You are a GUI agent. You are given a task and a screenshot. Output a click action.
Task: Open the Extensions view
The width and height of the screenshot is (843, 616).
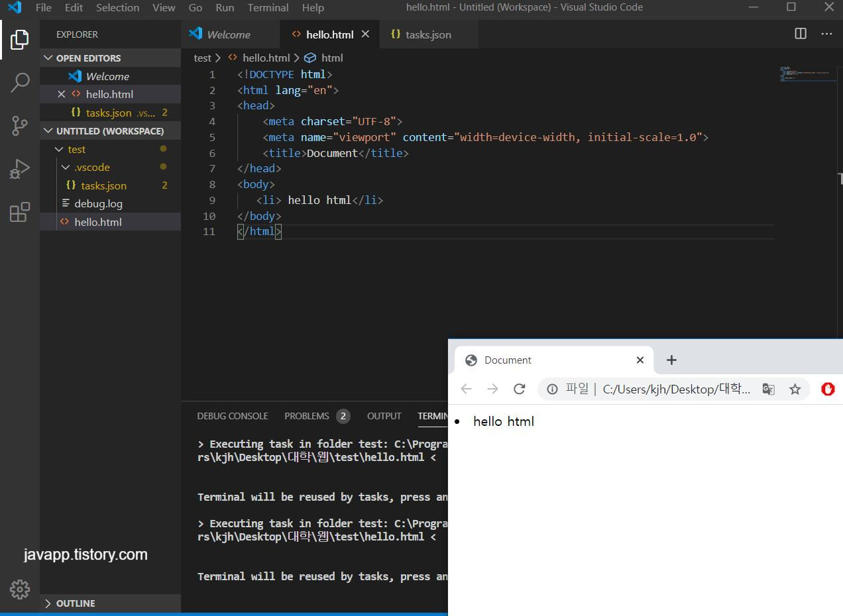[x=20, y=212]
